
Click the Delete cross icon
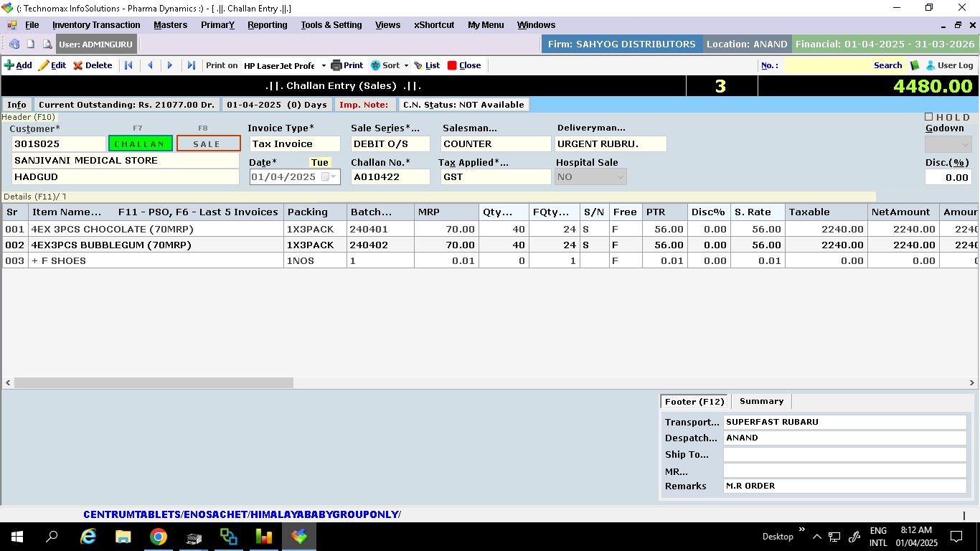pyautogui.click(x=78, y=65)
